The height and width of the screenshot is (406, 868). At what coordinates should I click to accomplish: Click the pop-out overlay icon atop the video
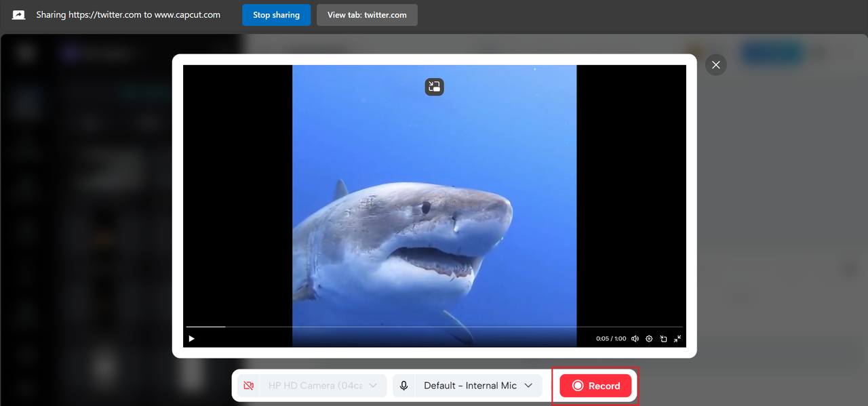point(435,86)
